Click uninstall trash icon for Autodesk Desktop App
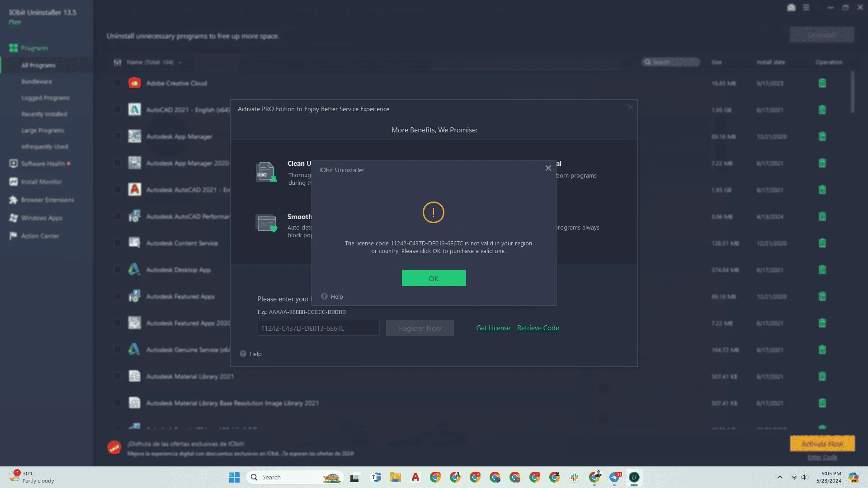This screenshot has width=868, height=488. click(x=822, y=270)
